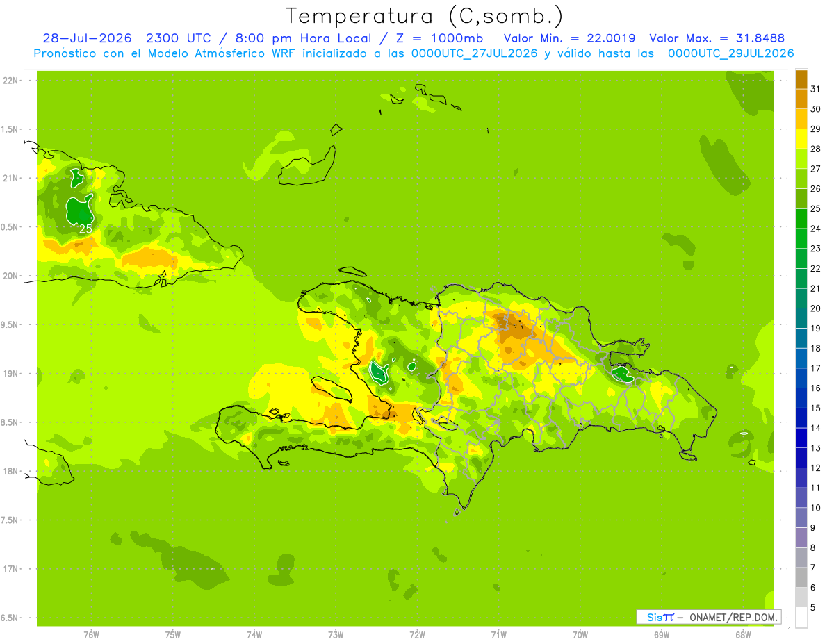
Task: Click the '68W' longitude axis label
Action: click(743, 634)
